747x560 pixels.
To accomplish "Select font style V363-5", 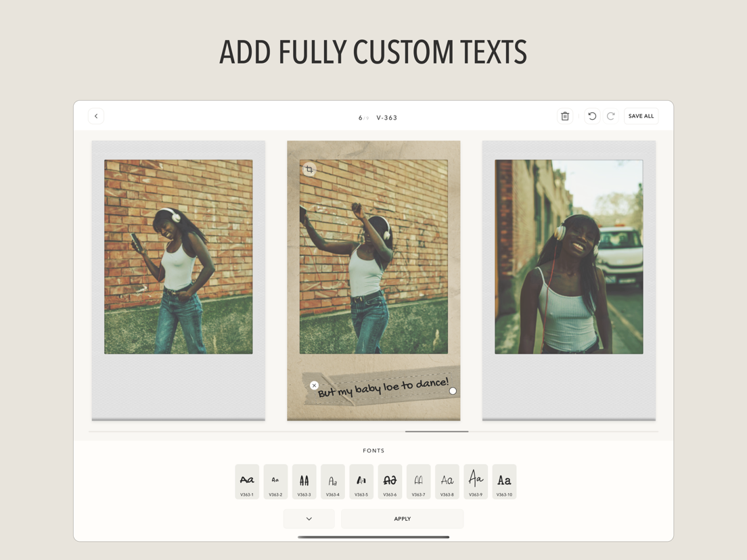I will [361, 481].
